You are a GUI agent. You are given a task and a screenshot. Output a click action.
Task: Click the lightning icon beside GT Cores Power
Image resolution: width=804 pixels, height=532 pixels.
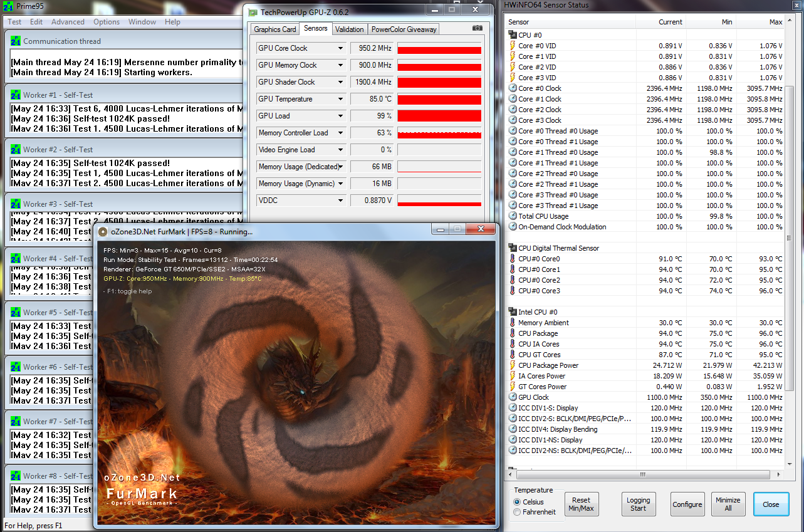(513, 387)
